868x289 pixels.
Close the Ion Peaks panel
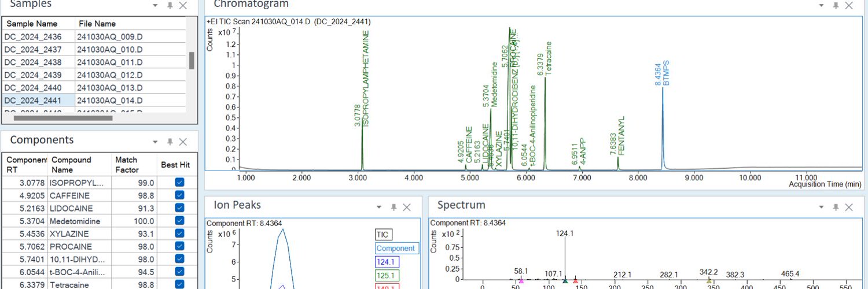coord(407,207)
